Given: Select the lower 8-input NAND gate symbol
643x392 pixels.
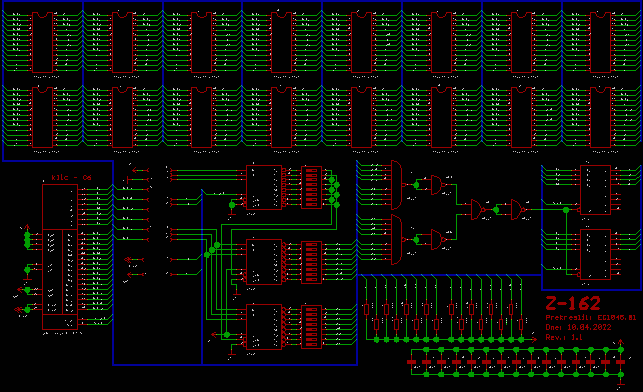Looking at the screenshot, I should point(397,239).
